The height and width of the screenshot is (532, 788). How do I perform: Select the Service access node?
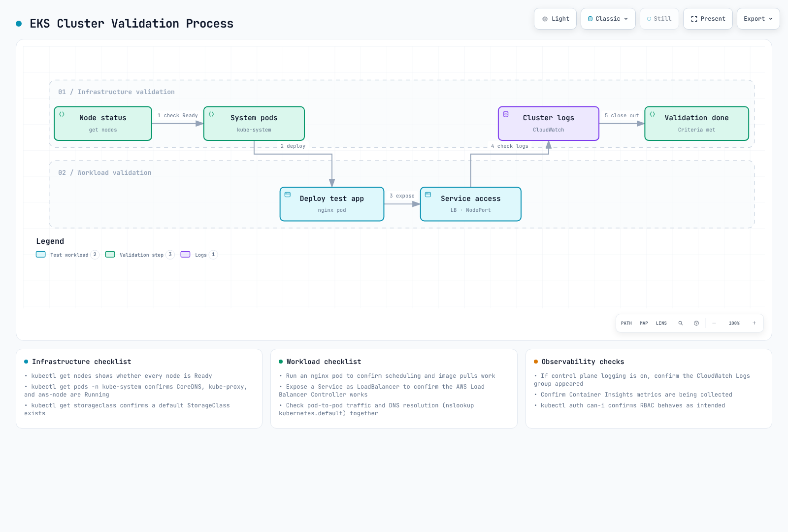471,204
